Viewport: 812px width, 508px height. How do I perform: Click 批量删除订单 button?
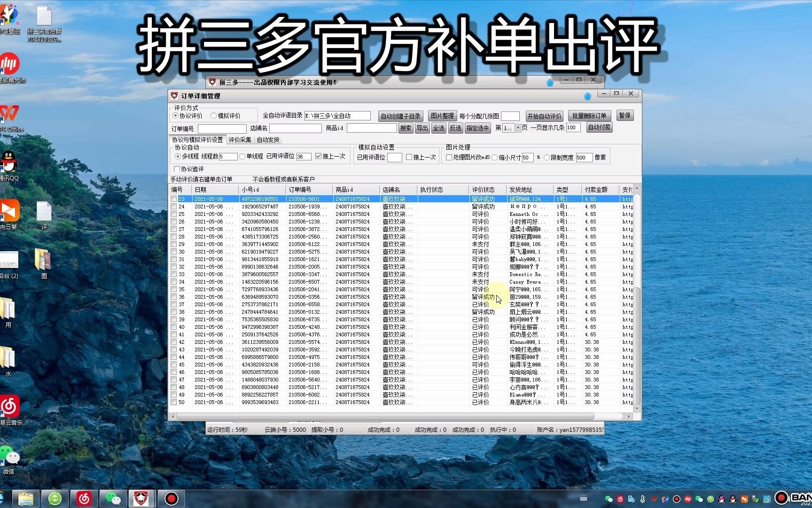coord(589,116)
